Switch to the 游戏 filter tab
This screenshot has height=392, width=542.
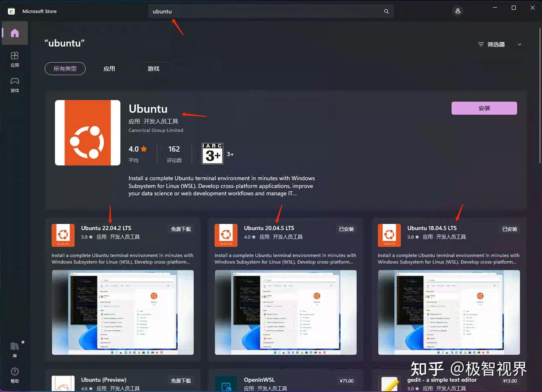point(154,69)
